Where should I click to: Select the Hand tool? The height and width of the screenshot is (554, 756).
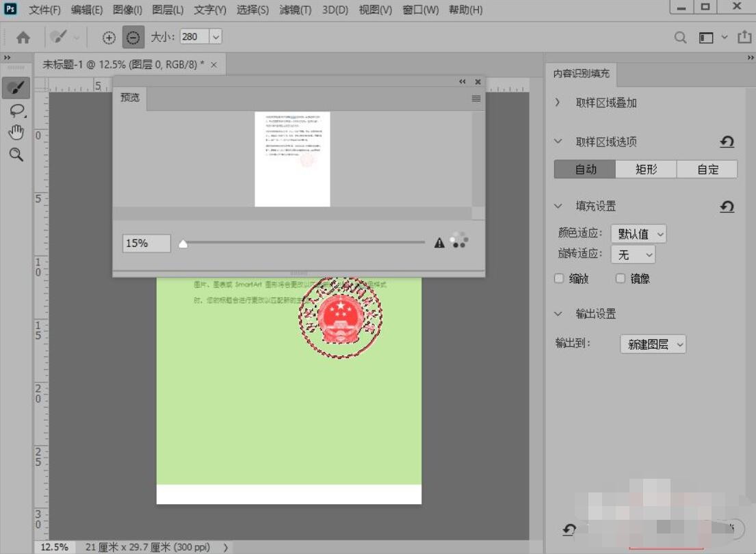(16, 132)
